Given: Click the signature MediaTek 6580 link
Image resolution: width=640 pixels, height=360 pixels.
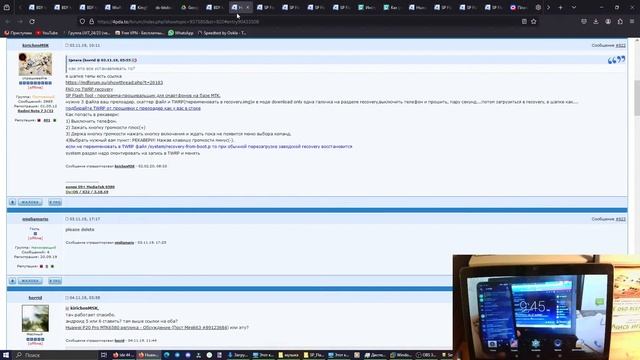Looking at the screenshot, I should click(x=90, y=187).
